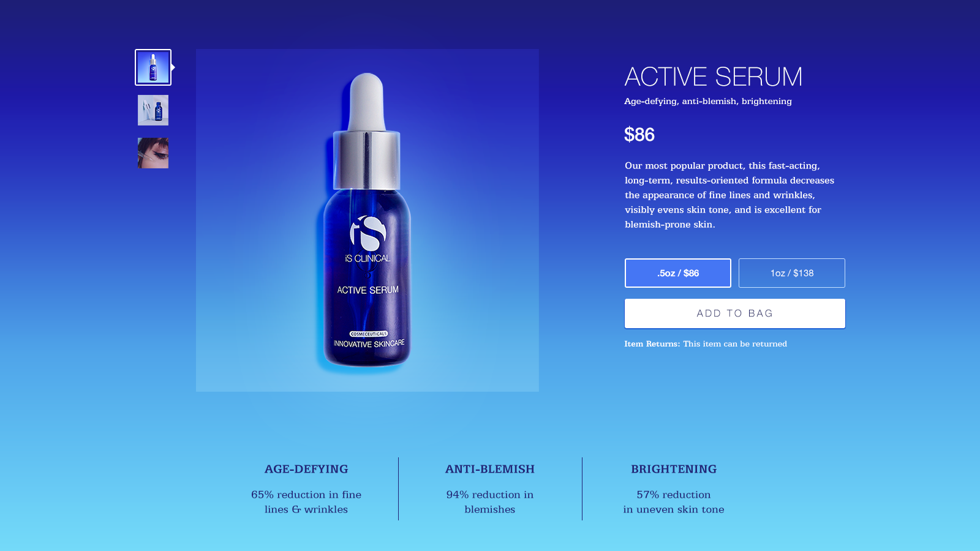This screenshot has height=551, width=980.
Task: Click the large serum bottle product image
Action: click(367, 220)
